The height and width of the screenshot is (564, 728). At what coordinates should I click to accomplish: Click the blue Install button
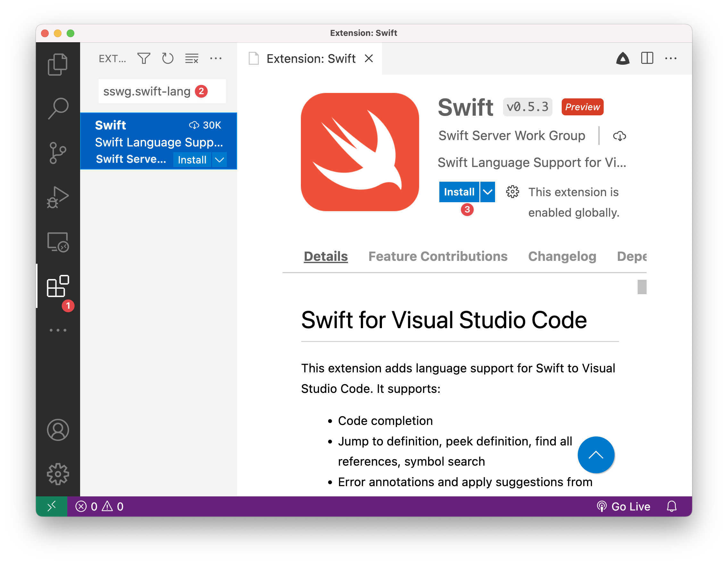459,192
